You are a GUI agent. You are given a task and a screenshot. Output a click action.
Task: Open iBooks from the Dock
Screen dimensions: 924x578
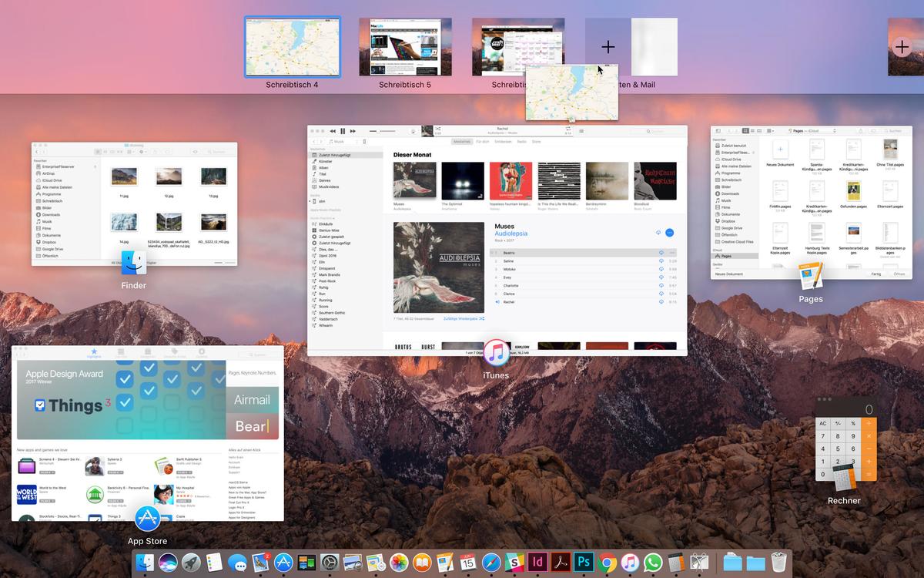(422, 563)
